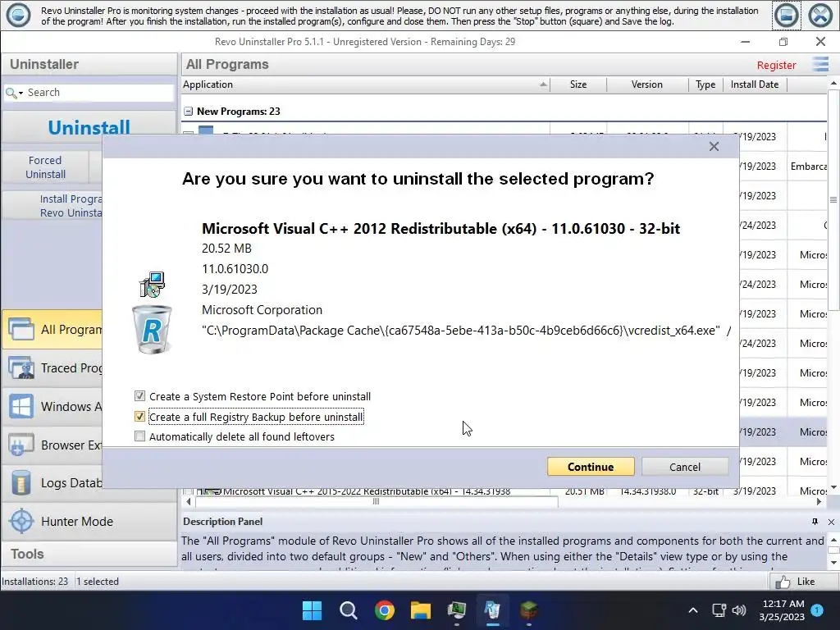Click the left arrow of the horizontal scrollbar
The height and width of the screenshot is (630, 840).
tap(189, 502)
